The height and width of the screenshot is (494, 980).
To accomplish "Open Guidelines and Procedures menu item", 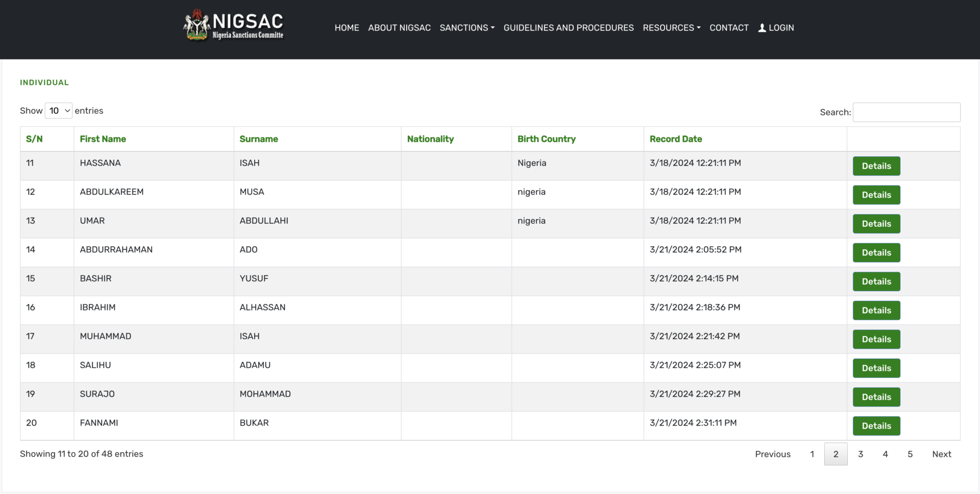I will [x=568, y=28].
